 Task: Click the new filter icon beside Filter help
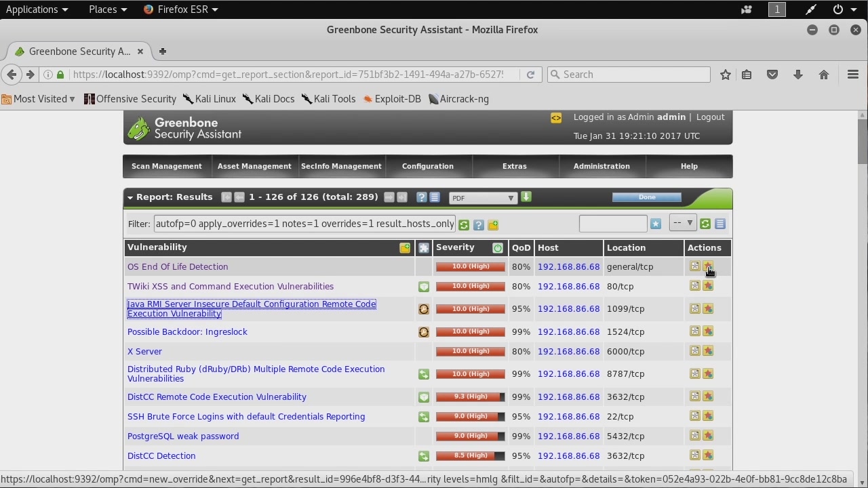[x=493, y=225]
